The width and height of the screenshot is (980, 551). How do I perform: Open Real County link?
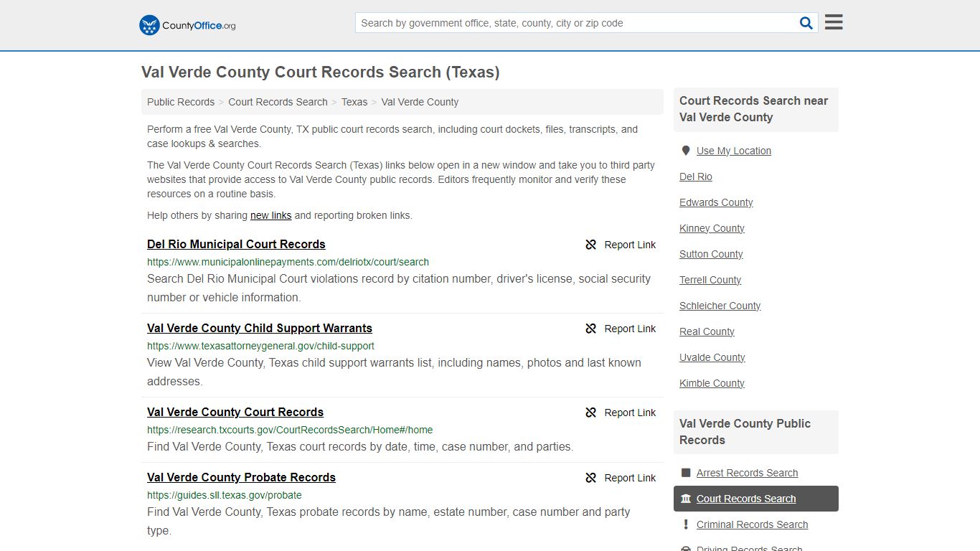pyautogui.click(x=707, y=331)
